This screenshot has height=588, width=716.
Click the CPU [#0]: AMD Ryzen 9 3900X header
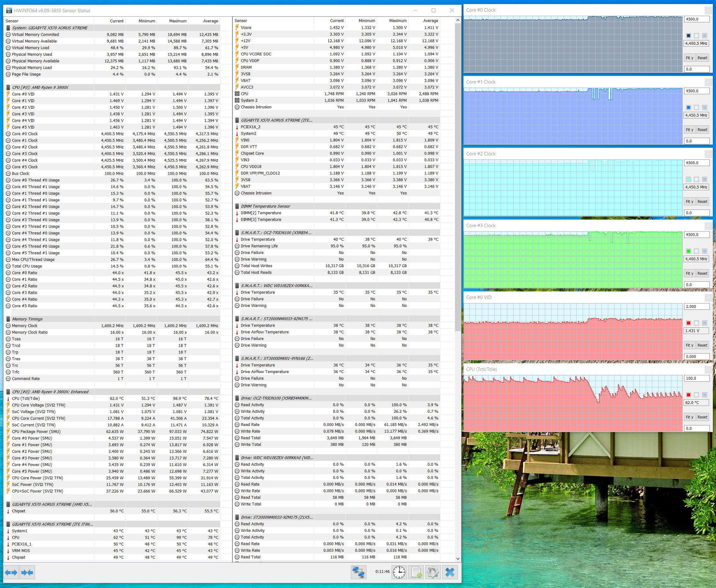click(40, 87)
